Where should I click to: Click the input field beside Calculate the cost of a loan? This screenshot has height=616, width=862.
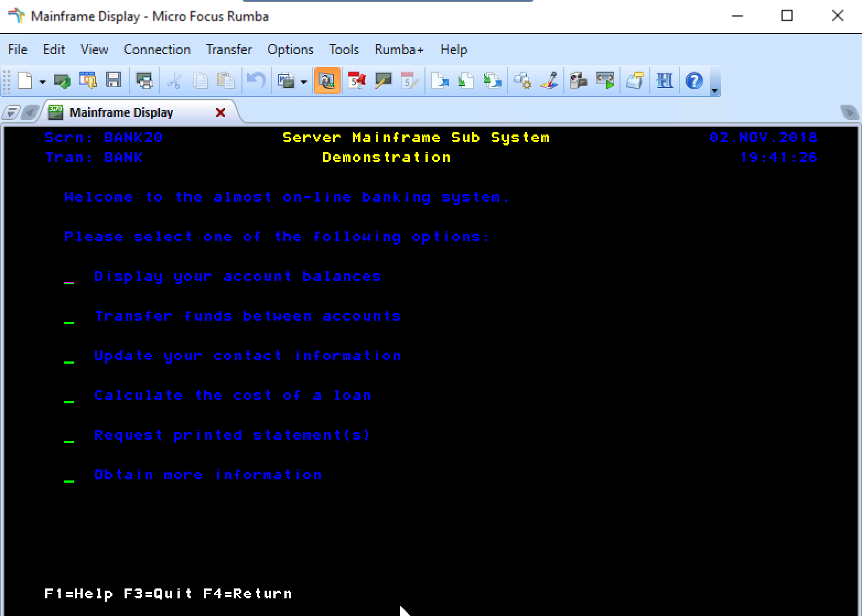click(x=69, y=396)
